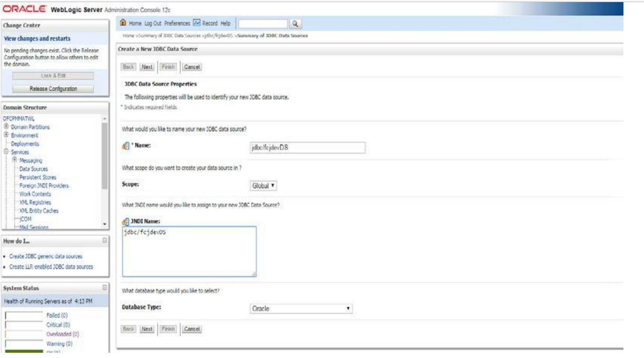Click the upper Back button
Screen dimensions: 644x358
click(129, 67)
